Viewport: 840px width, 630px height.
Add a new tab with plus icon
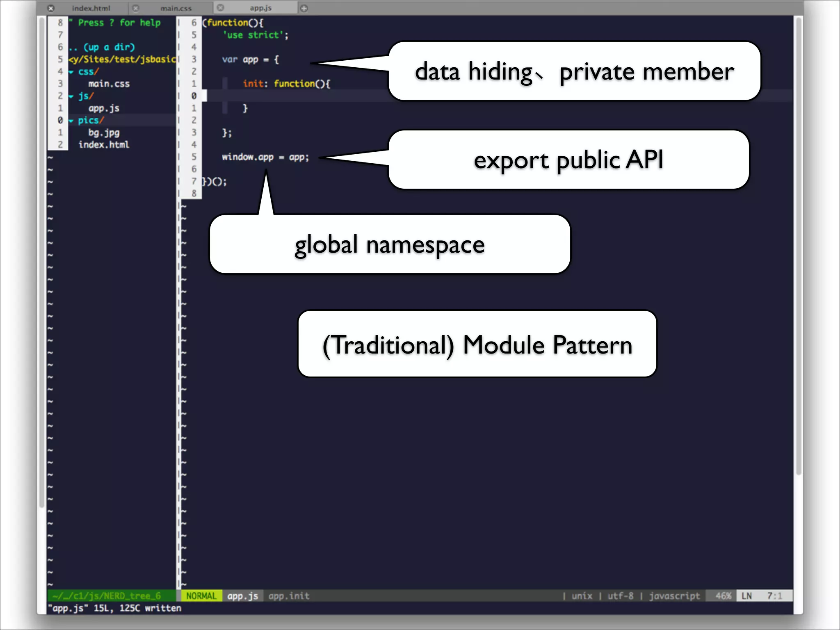304,8
